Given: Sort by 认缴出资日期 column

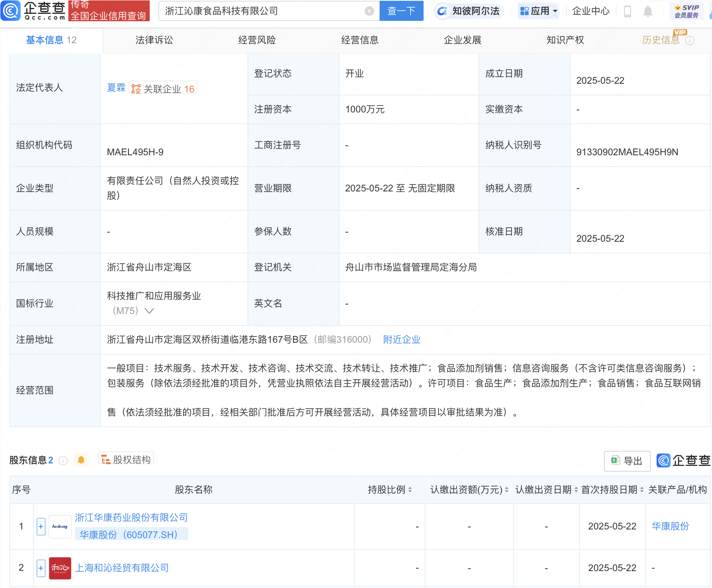Looking at the screenshot, I should tap(576, 490).
